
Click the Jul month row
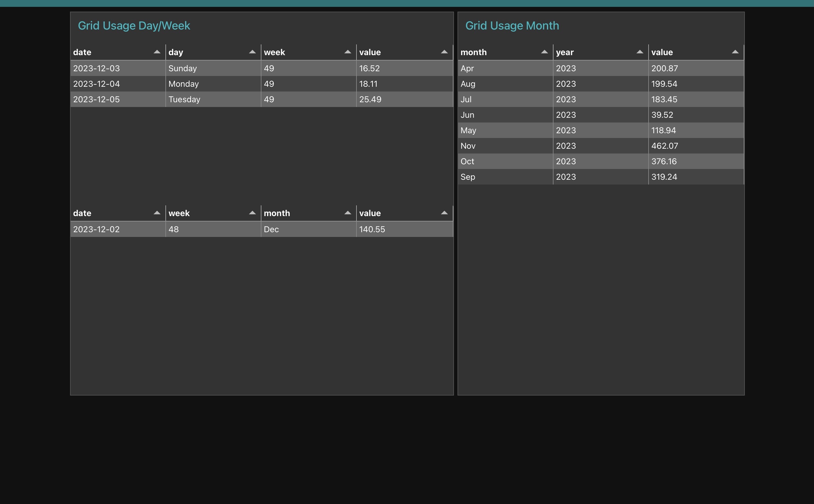[601, 99]
